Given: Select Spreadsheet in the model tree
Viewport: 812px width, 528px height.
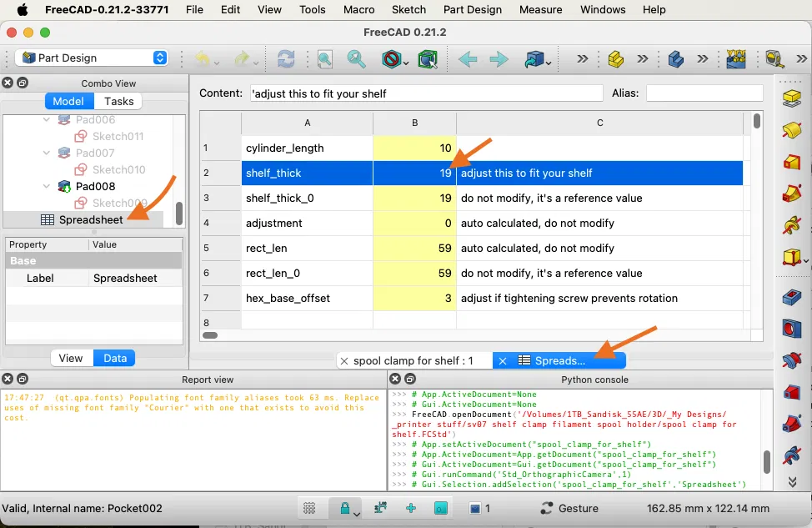Looking at the screenshot, I should point(91,219).
